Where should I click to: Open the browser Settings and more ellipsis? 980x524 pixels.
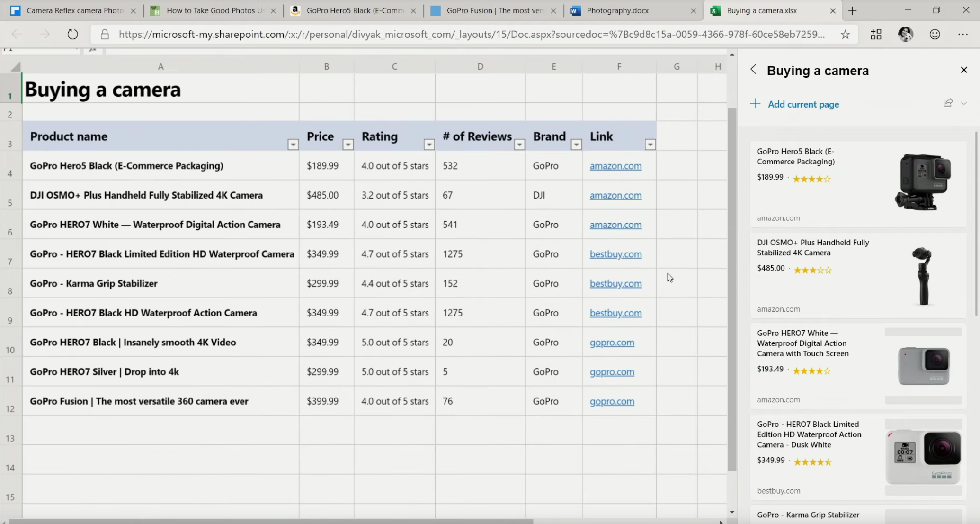point(963,34)
